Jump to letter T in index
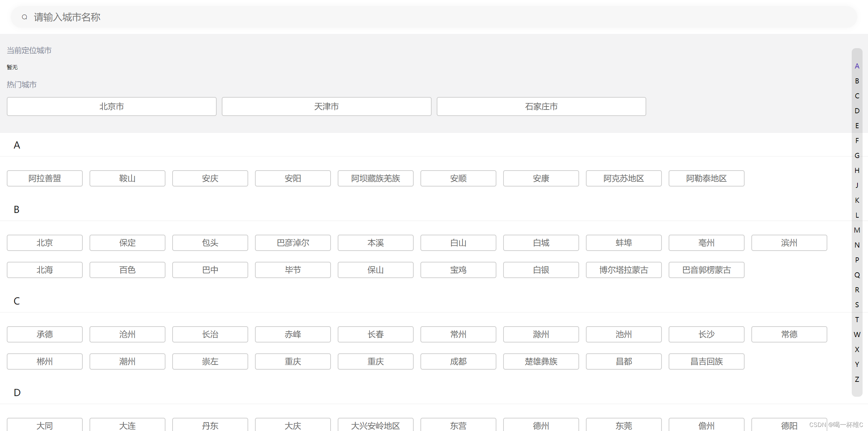Screen dimensions: 868x431 pyautogui.click(x=857, y=320)
